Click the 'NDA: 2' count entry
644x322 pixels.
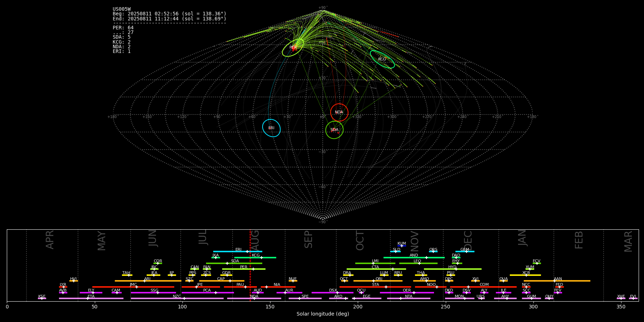pos(122,47)
